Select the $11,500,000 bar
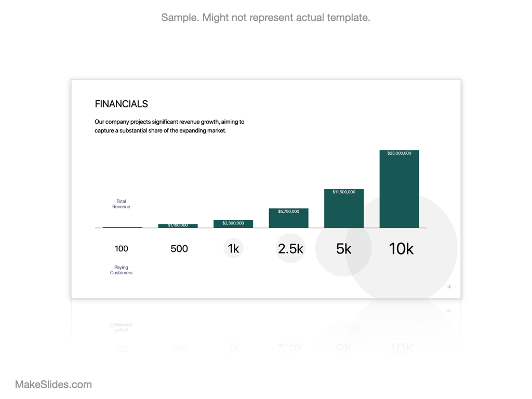 [344, 209]
